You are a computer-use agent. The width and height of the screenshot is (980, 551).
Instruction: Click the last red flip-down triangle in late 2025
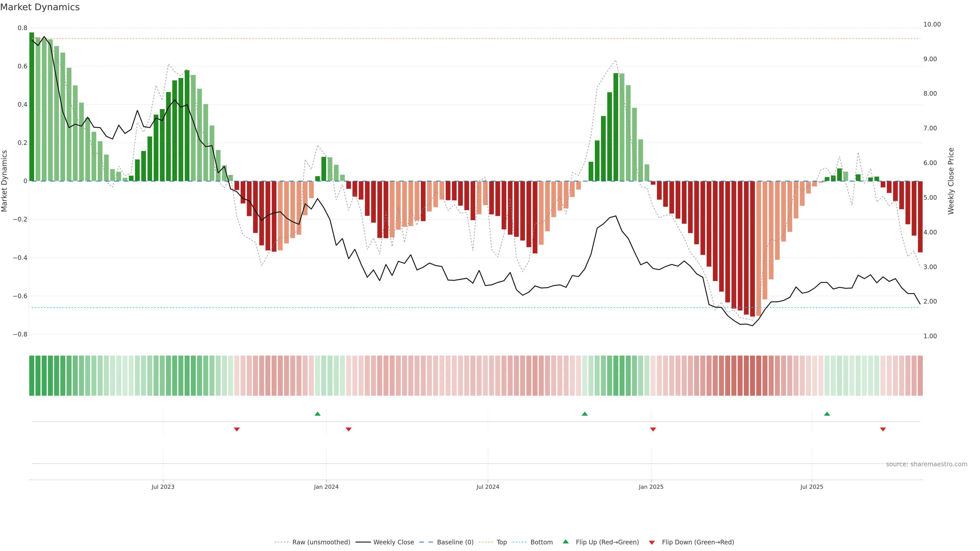pyautogui.click(x=883, y=429)
